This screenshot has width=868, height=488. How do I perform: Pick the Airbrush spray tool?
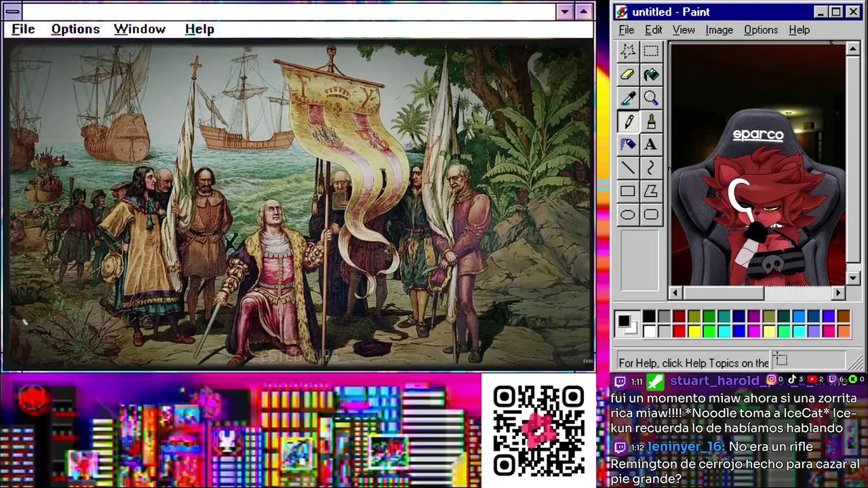[x=627, y=144]
